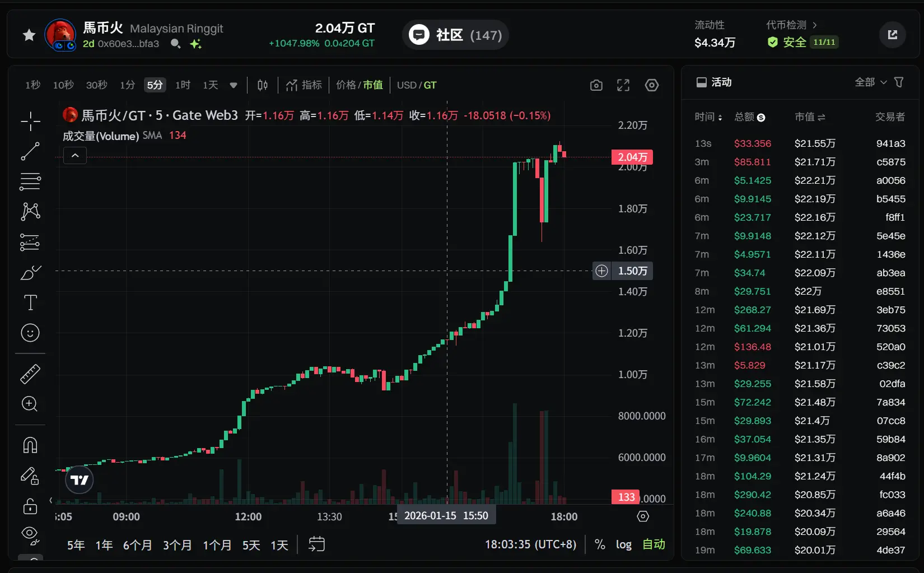The width and height of the screenshot is (924, 573).
Task: Favorite the token with the star icon
Action: [x=29, y=35]
